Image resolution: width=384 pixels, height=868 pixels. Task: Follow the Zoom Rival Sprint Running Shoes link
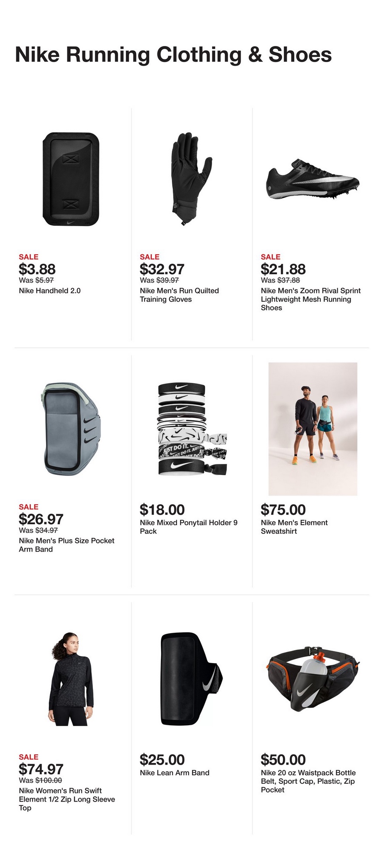[310, 299]
